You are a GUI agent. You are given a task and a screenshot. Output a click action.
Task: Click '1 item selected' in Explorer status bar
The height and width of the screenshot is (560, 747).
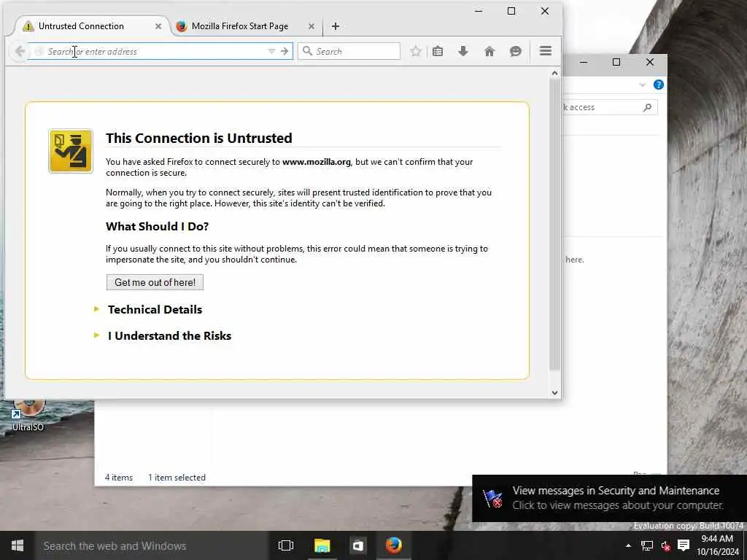(177, 478)
